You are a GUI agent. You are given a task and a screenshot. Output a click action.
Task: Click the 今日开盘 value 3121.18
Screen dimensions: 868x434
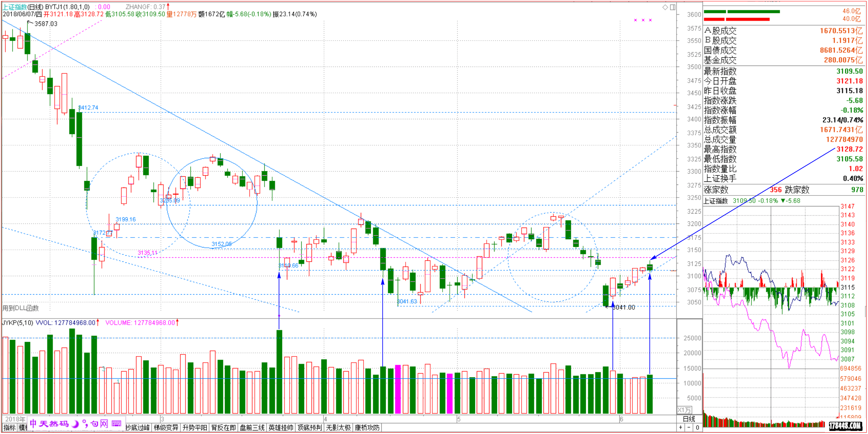tap(850, 81)
